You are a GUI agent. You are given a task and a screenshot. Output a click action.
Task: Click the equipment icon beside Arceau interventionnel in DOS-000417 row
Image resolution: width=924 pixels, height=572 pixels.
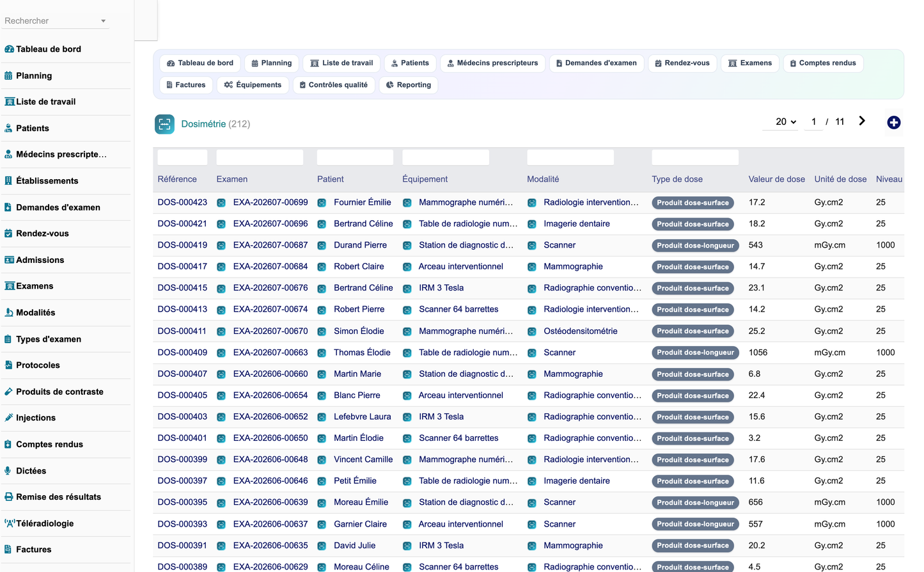[407, 267]
